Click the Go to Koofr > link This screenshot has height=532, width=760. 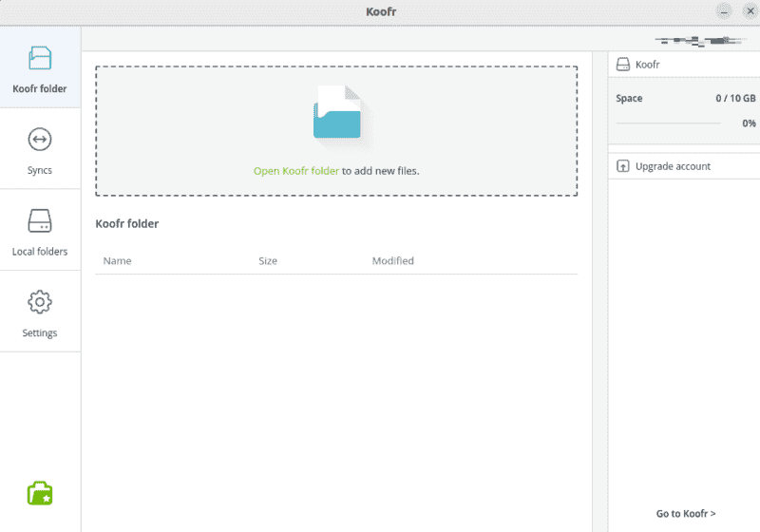pos(686,514)
